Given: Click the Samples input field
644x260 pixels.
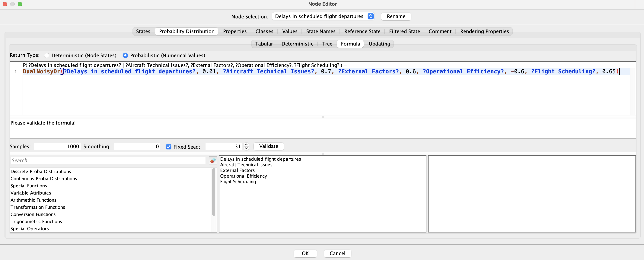Looking at the screenshot, I should pyautogui.click(x=57, y=147).
